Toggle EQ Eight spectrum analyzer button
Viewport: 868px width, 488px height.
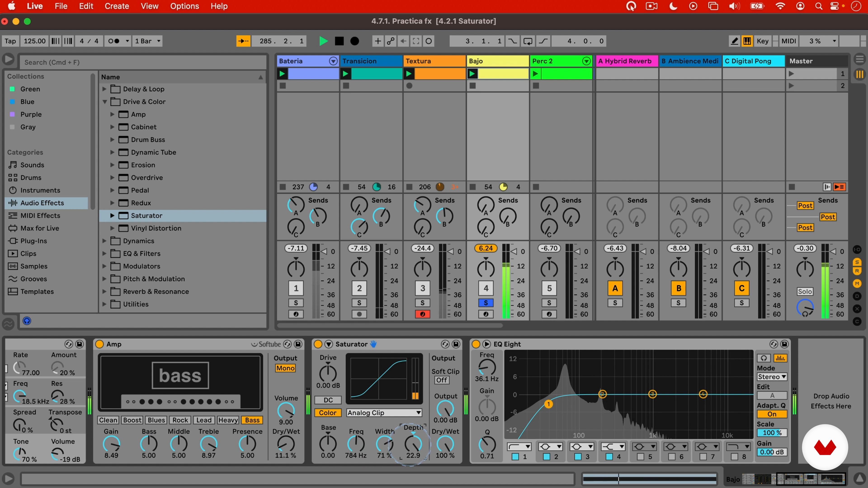point(780,358)
